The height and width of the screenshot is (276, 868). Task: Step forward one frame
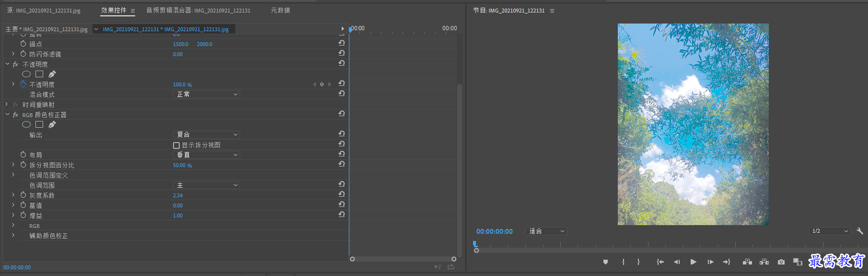coord(710,262)
